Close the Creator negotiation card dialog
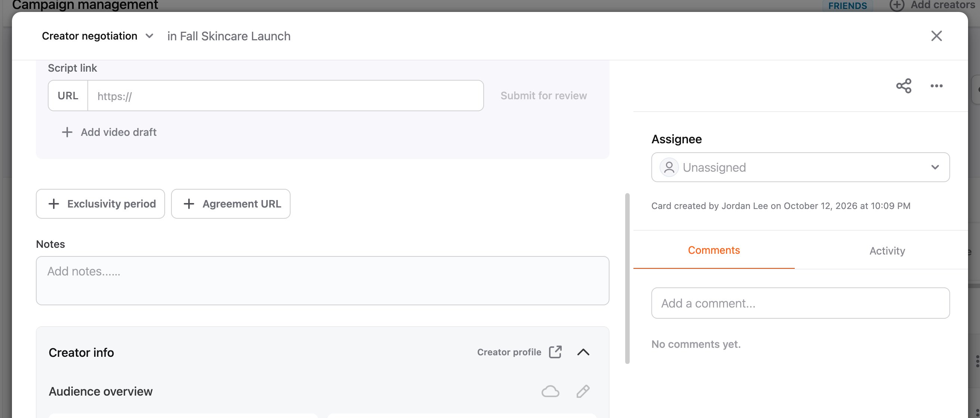 tap(936, 36)
